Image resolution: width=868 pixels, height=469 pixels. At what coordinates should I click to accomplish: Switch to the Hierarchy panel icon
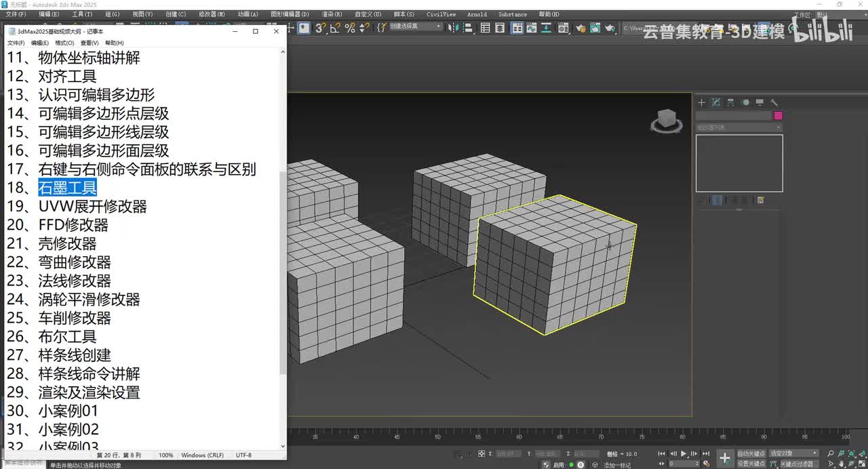(730, 102)
